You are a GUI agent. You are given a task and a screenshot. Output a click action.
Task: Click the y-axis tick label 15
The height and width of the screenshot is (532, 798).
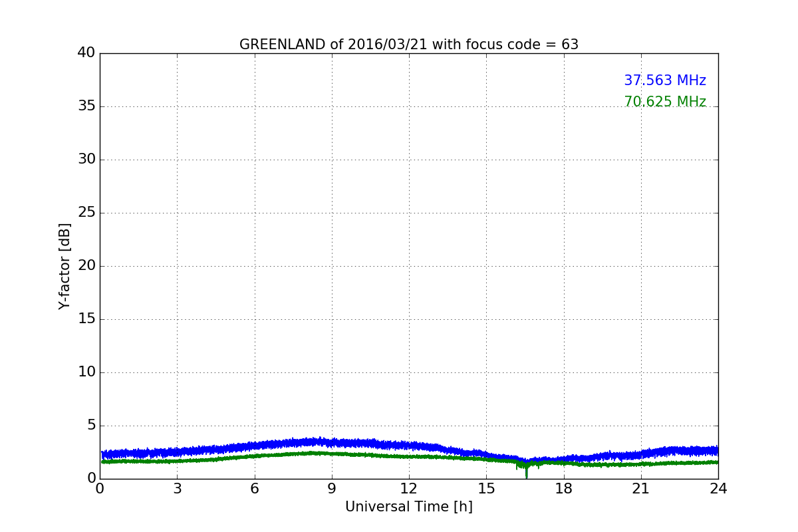[86, 319]
